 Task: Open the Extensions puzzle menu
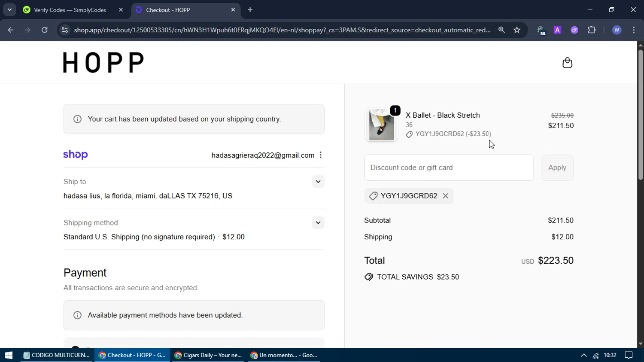pyautogui.click(x=592, y=30)
